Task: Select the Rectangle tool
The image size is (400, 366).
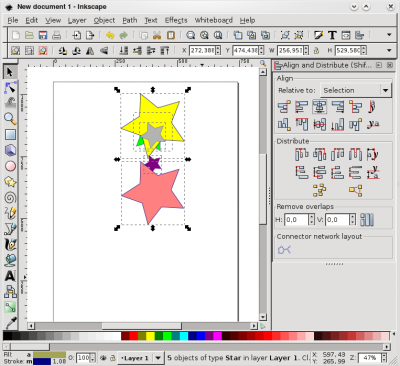Action: pyautogui.click(x=10, y=134)
